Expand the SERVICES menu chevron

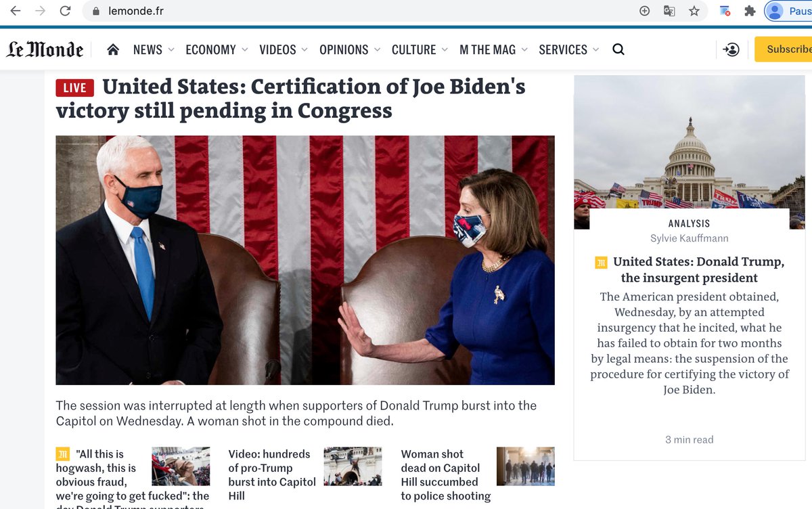(x=595, y=49)
